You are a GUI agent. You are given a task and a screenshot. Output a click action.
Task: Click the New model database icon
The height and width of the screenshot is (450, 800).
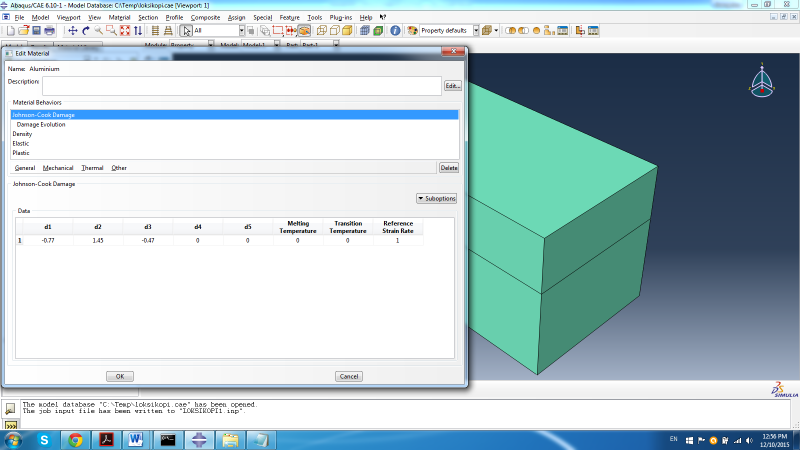click(10, 31)
